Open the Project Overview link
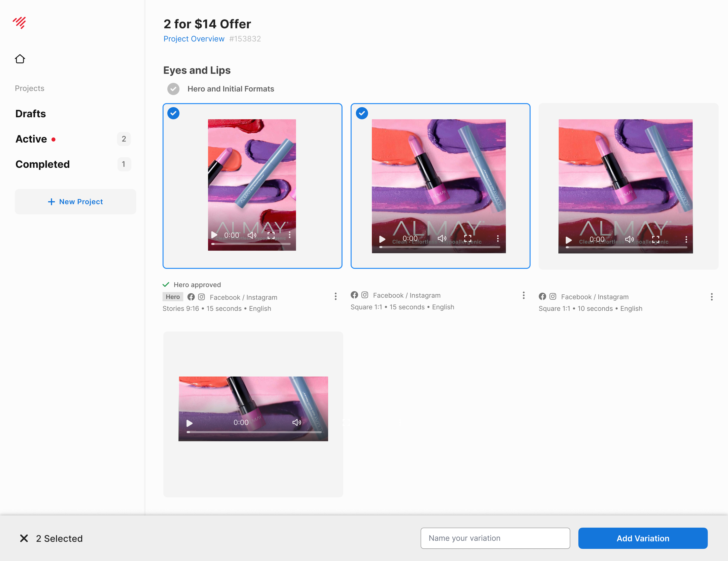 coord(194,39)
